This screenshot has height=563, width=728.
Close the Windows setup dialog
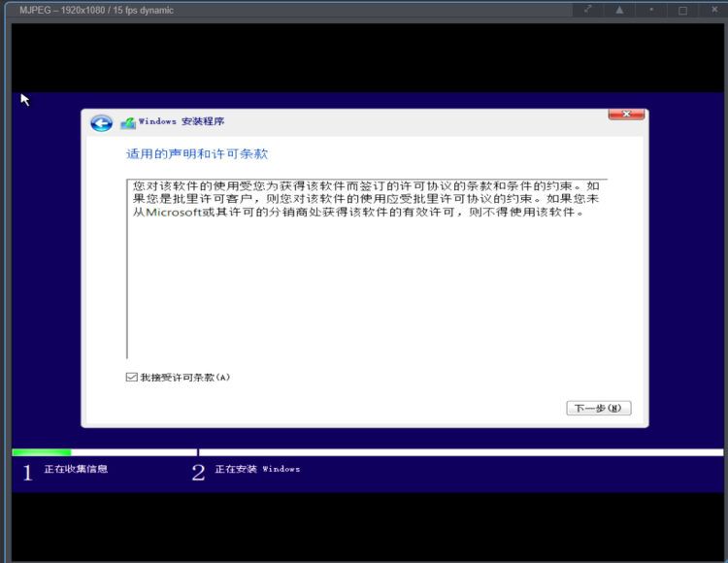[626, 115]
